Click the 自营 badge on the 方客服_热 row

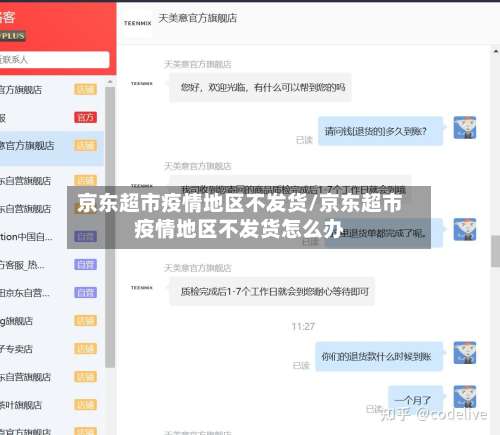coord(85,265)
